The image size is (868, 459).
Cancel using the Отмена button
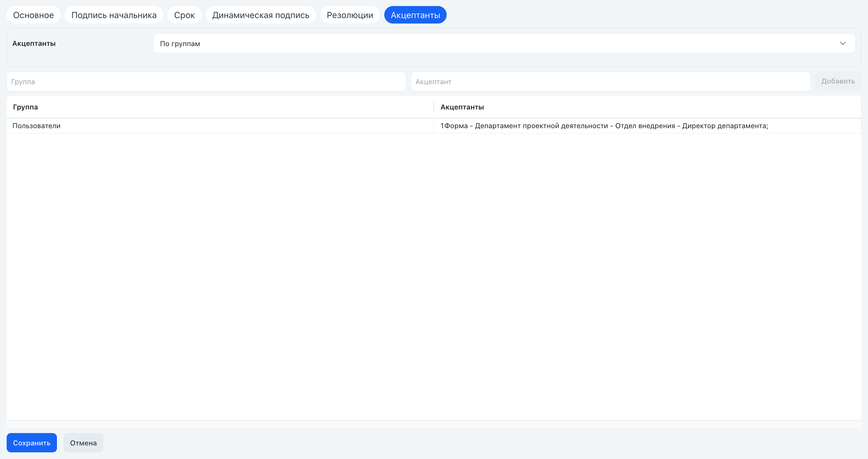point(83,443)
